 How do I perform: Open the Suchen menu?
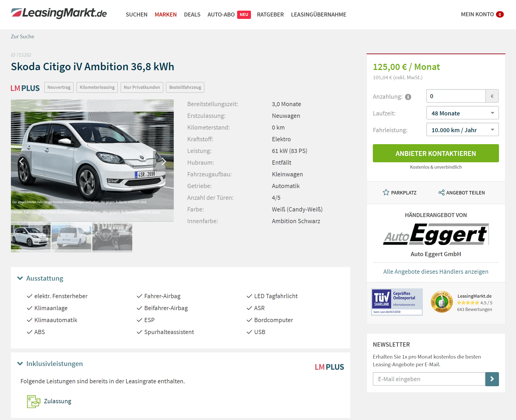(137, 15)
